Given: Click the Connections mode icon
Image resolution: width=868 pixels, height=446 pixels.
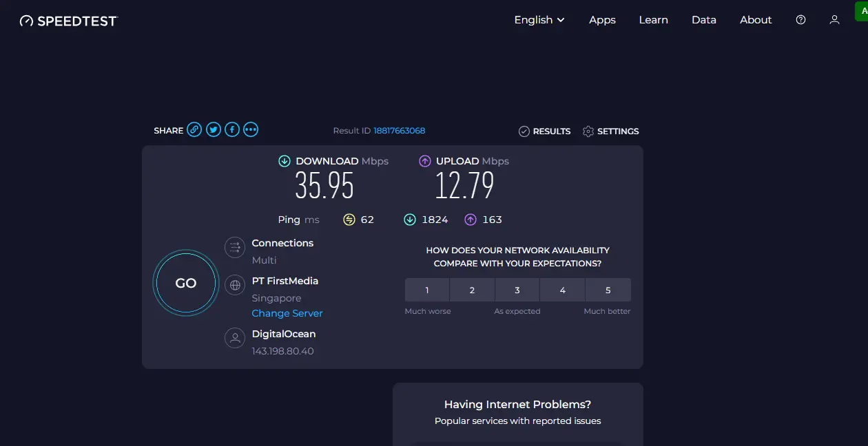Looking at the screenshot, I should tap(235, 248).
